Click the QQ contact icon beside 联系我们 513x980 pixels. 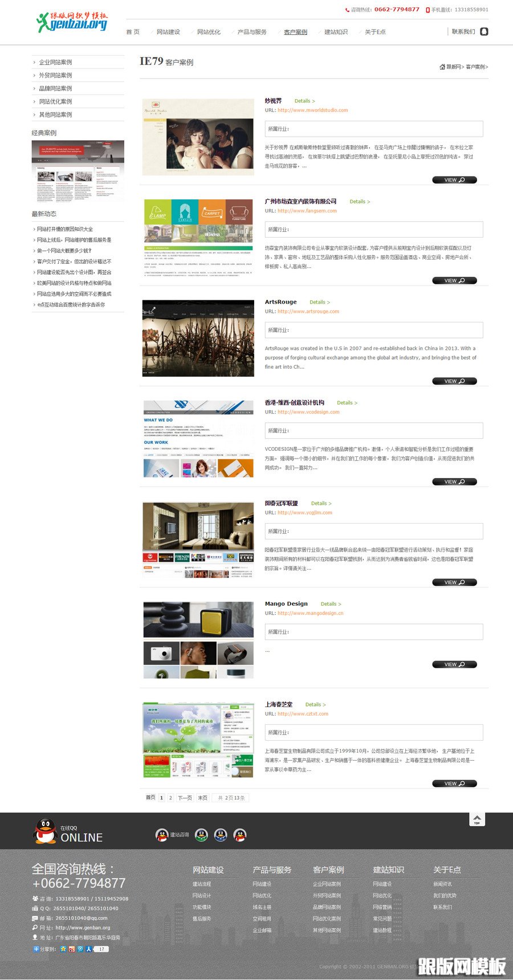484,31
